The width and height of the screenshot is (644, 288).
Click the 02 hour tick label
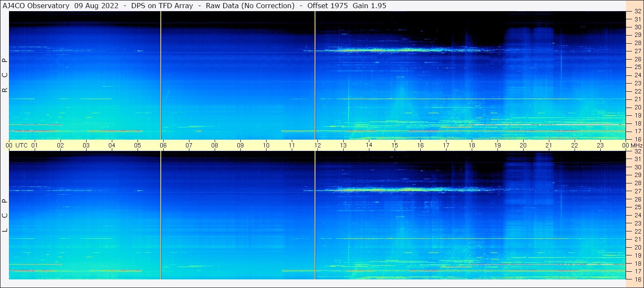point(60,145)
